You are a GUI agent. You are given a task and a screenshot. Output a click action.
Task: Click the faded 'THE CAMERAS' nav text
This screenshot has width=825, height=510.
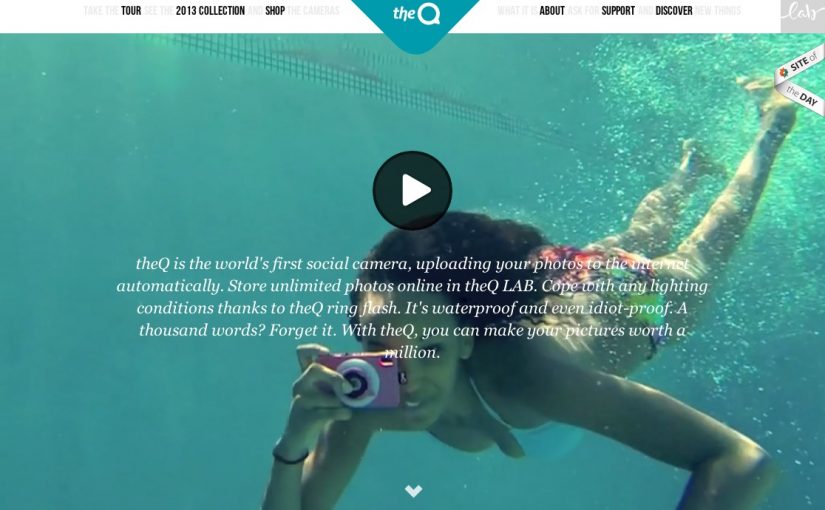coord(314,11)
